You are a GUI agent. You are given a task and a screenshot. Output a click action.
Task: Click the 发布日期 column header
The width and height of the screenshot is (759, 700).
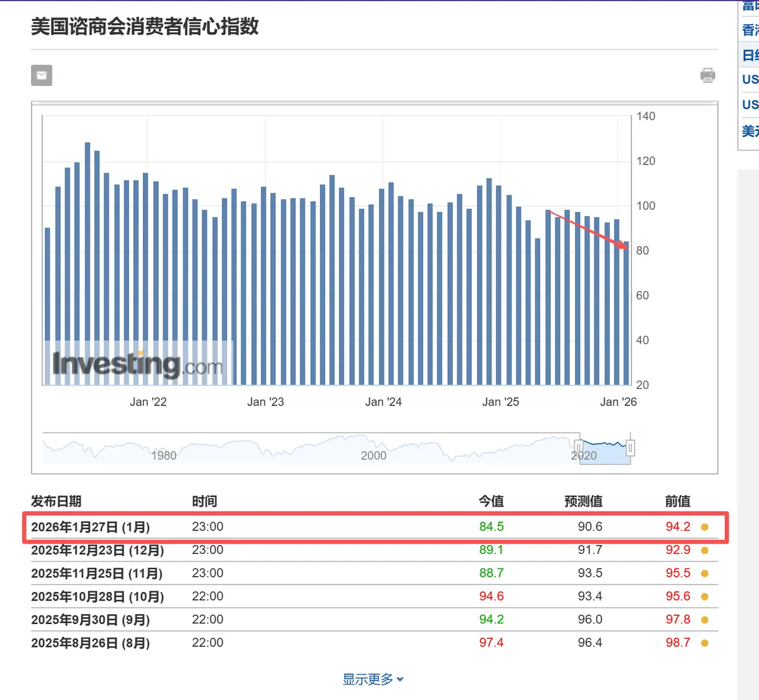56,501
